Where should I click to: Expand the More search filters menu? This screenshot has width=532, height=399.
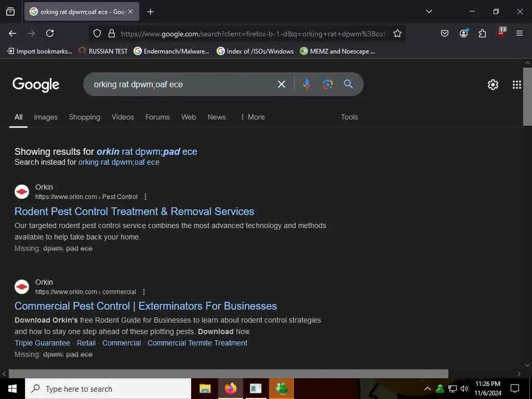[x=252, y=117]
